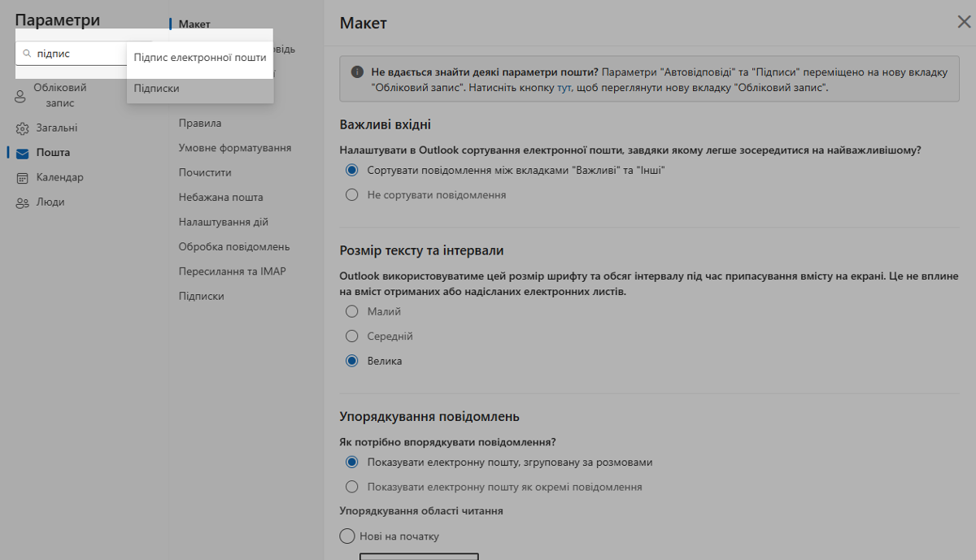The image size is (976, 560).
Task: Go to Небажана пошта settings
Action: (220, 198)
